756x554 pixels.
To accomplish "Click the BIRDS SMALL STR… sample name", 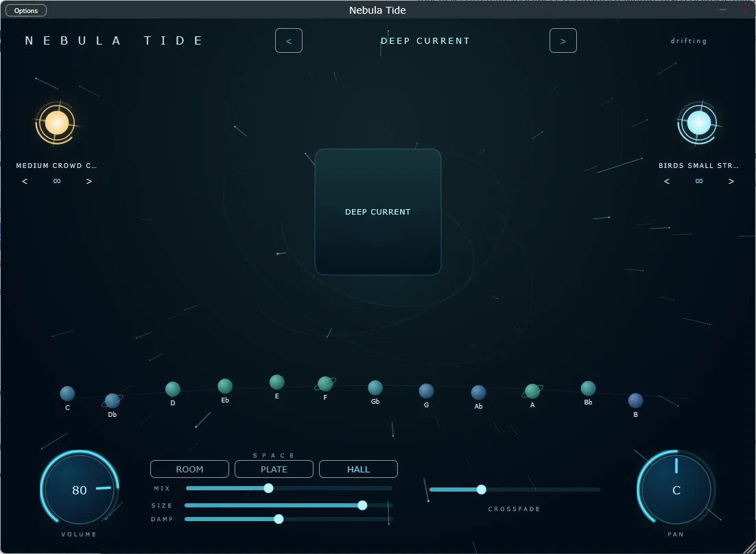I will [x=698, y=166].
